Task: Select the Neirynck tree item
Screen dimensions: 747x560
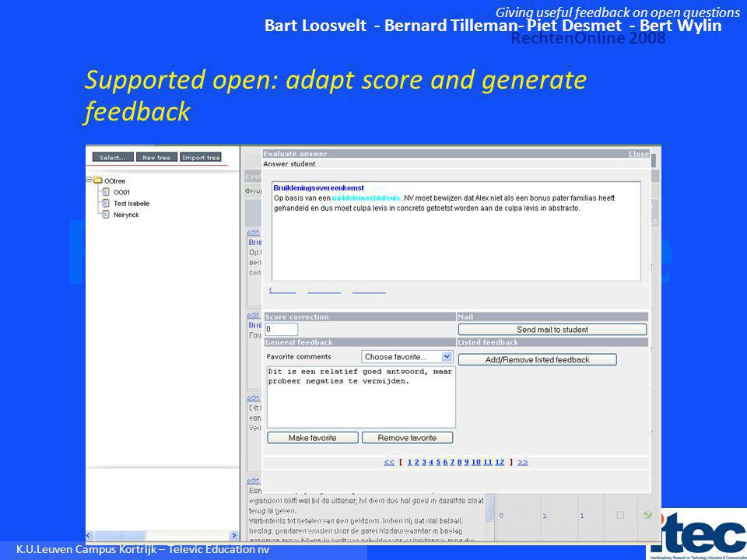Action: 126,215
